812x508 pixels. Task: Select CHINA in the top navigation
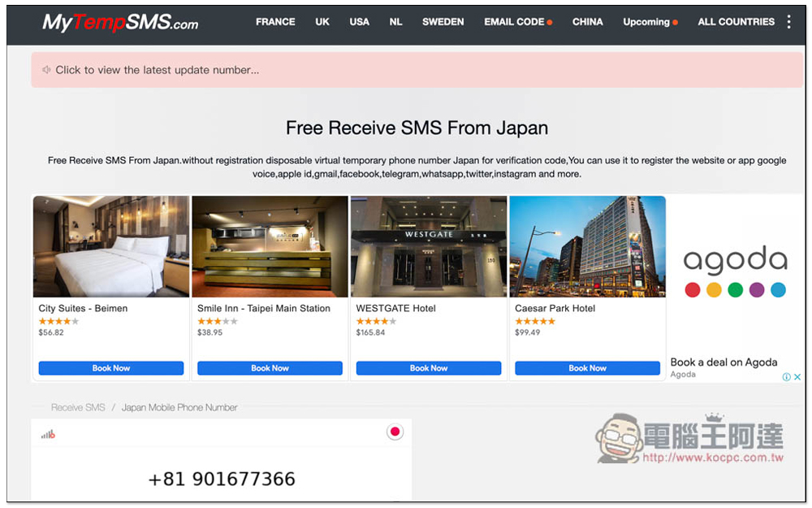pos(587,22)
